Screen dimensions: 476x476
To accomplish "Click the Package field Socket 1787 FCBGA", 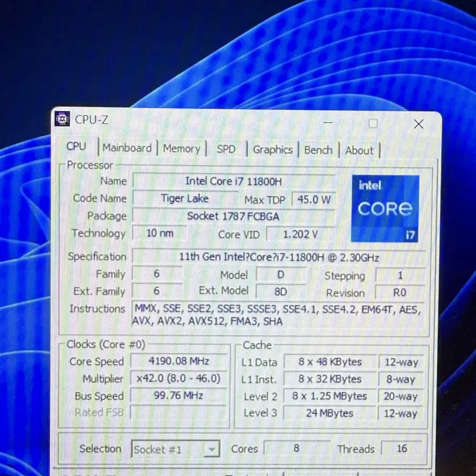I will 233,216.
